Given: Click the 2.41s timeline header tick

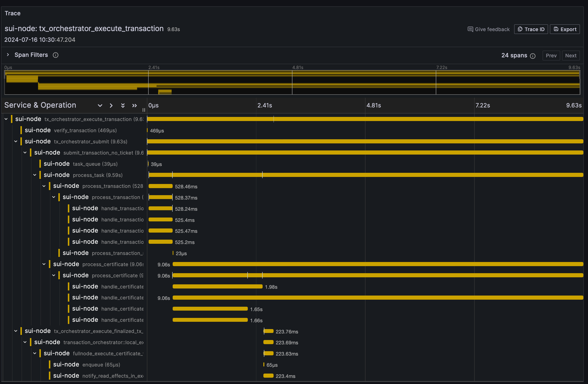Looking at the screenshot, I should point(265,105).
